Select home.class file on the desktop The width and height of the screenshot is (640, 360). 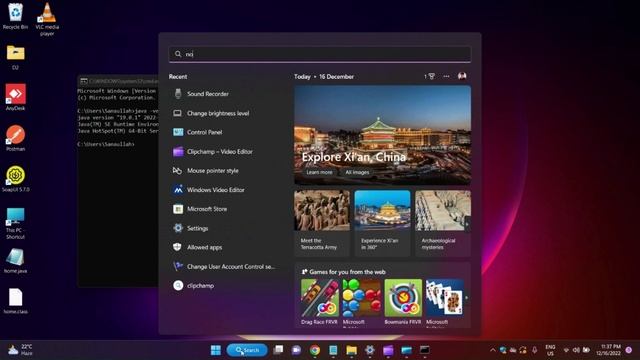tap(16, 301)
